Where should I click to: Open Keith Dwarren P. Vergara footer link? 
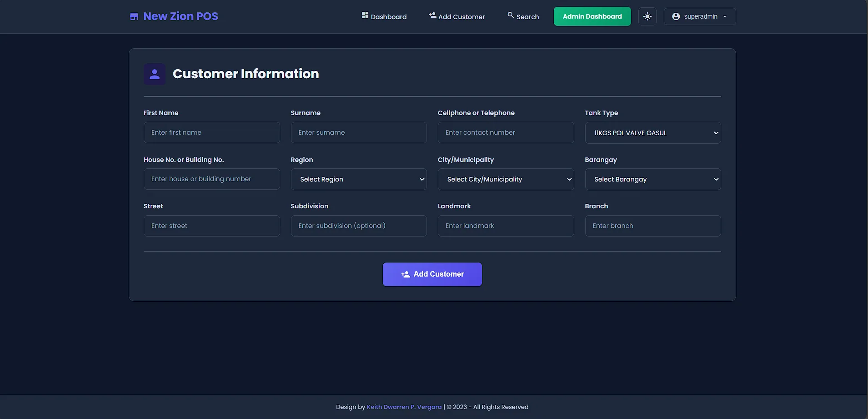[404, 407]
